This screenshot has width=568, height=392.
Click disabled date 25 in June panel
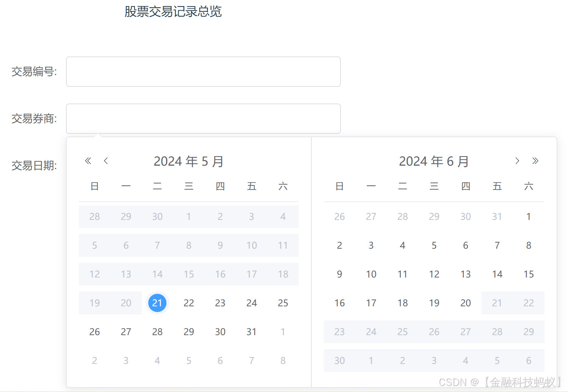(x=403, y=332)
